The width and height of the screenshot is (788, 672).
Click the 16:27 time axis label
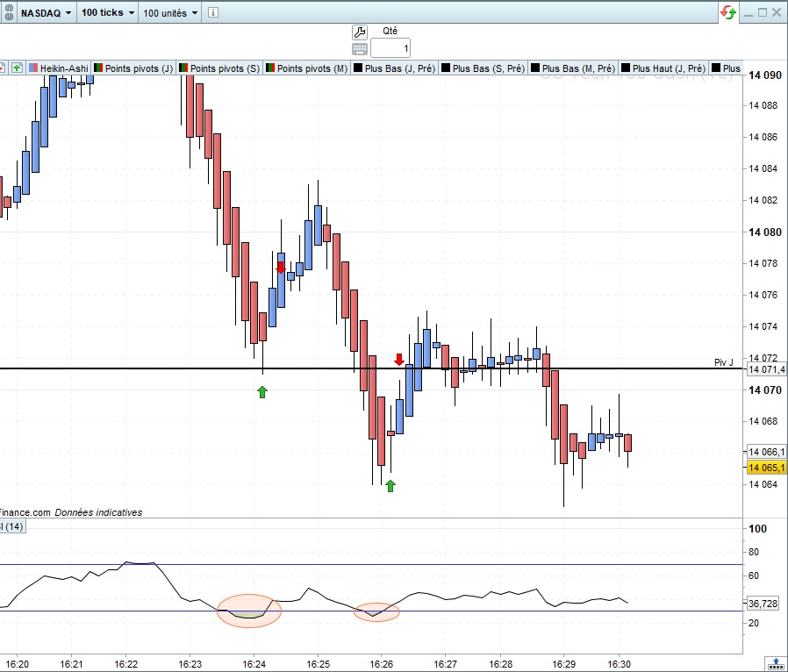coord(445,664)
